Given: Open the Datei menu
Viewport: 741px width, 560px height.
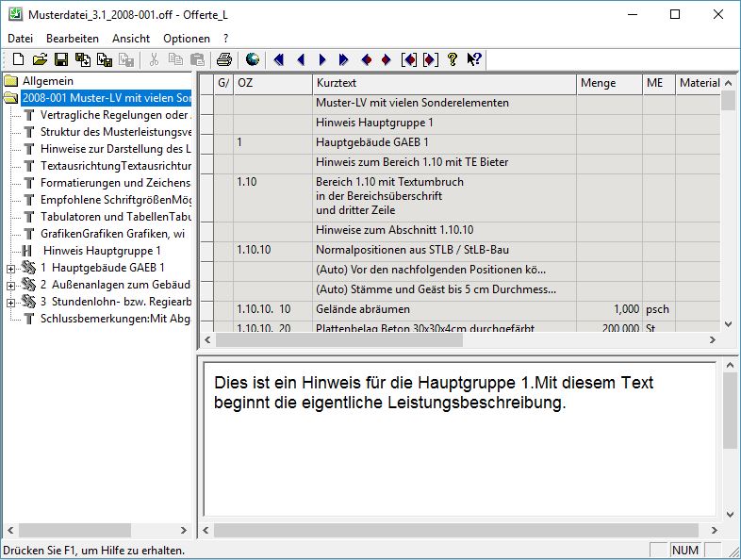Looking at the screenshot, I should click(x=21, y=39).
